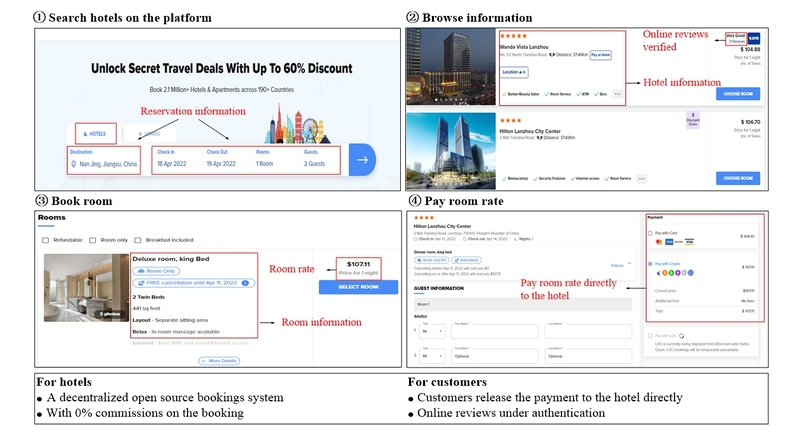Image resolution: width=798 pixels, height=432 pixels.
Task: Click the location pin in Destination field
Action: [74, 163]
